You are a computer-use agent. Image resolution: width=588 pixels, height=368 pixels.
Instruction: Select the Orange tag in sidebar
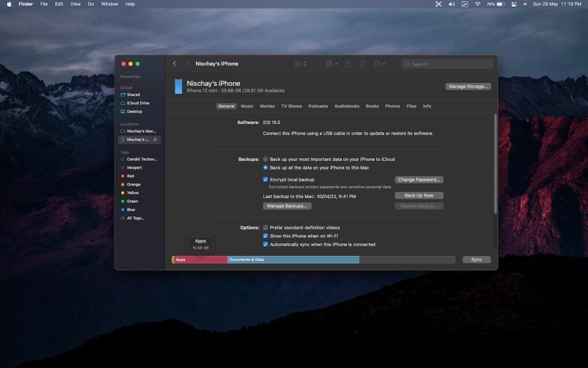[130, 185]
